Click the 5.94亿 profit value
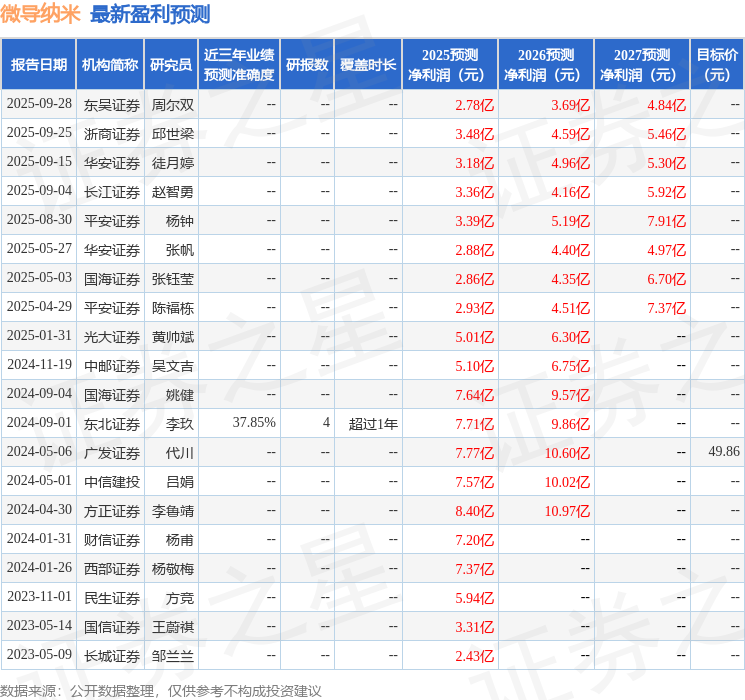Viewport: 745px width, 700px height. (x=475, y=598)
